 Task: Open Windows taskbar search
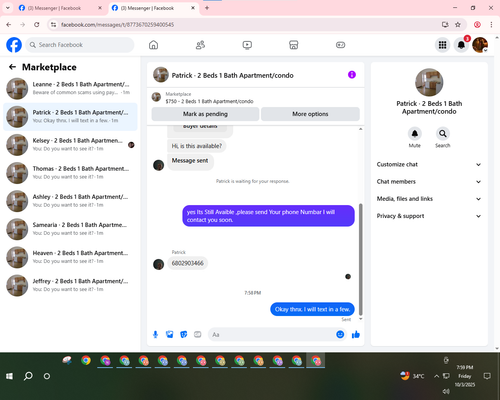(28, 376)
